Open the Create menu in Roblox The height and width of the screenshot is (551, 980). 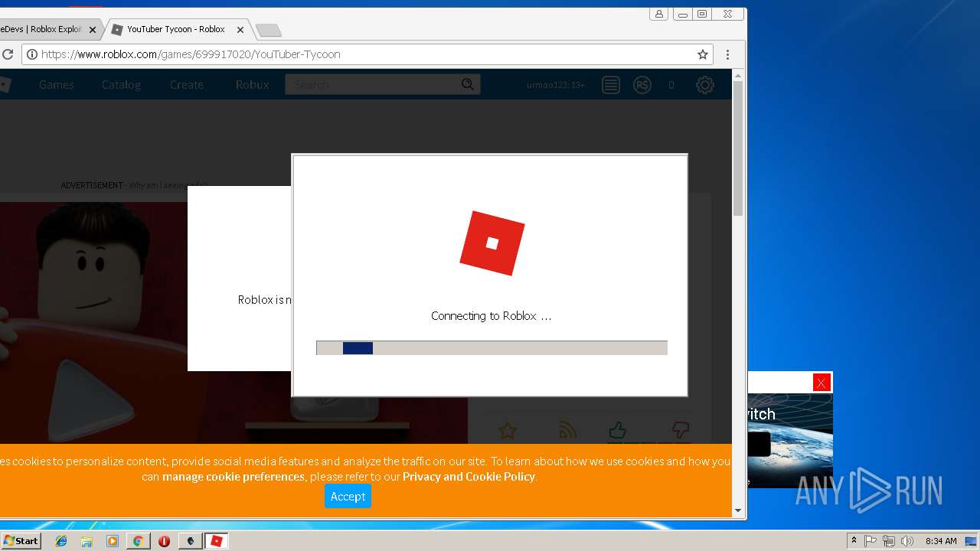click(187, 85)
